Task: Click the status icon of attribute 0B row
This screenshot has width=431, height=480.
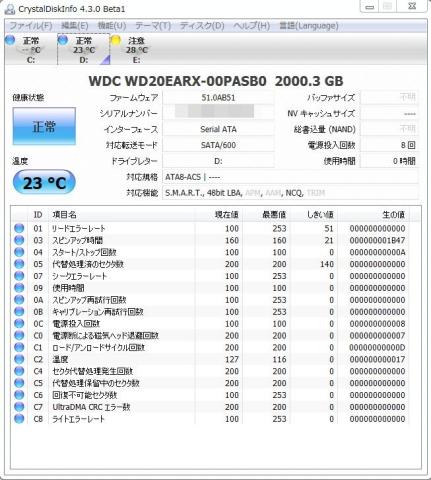Action: click(19, 312)
